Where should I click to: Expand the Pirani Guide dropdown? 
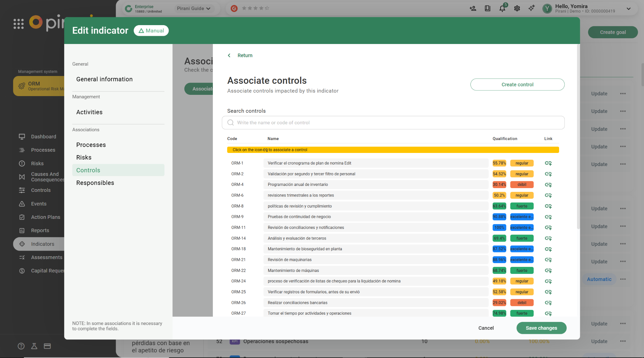(x=194, y=8)
